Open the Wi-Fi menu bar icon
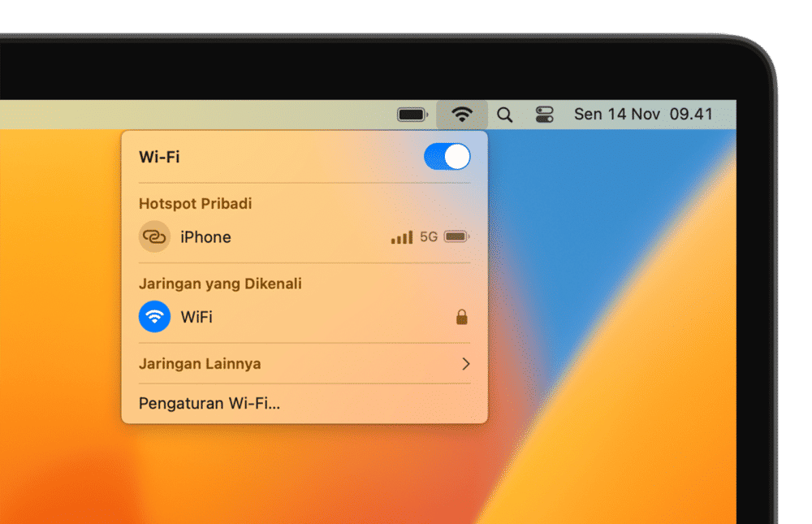Image resolution: width=812 pixels, height=524 pixels. click(462, 114)
